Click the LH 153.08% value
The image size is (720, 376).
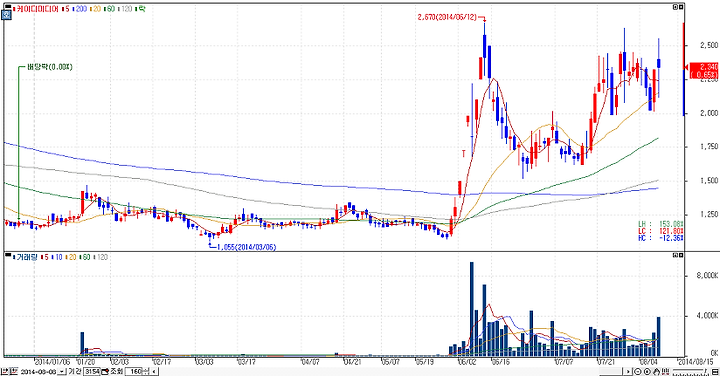pyautogui.click(x=671, y=224)
